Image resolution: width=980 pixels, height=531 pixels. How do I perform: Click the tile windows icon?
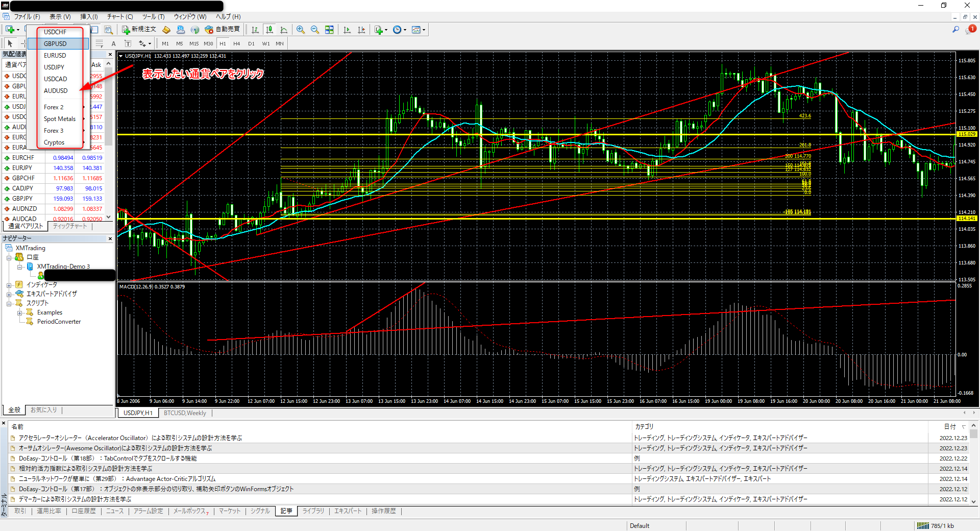click(329, 30)
